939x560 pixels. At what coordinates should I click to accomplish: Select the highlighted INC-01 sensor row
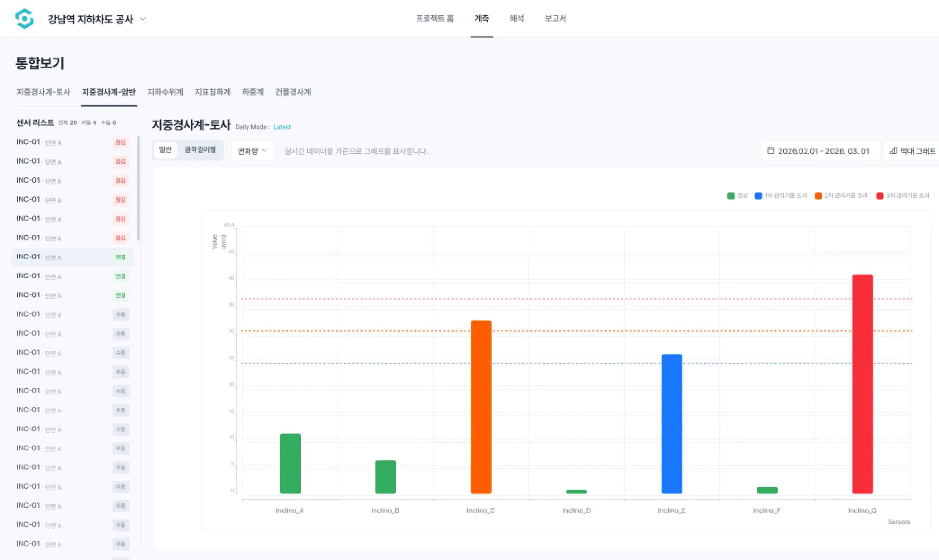pyautogui.click(x=72, y=257)
